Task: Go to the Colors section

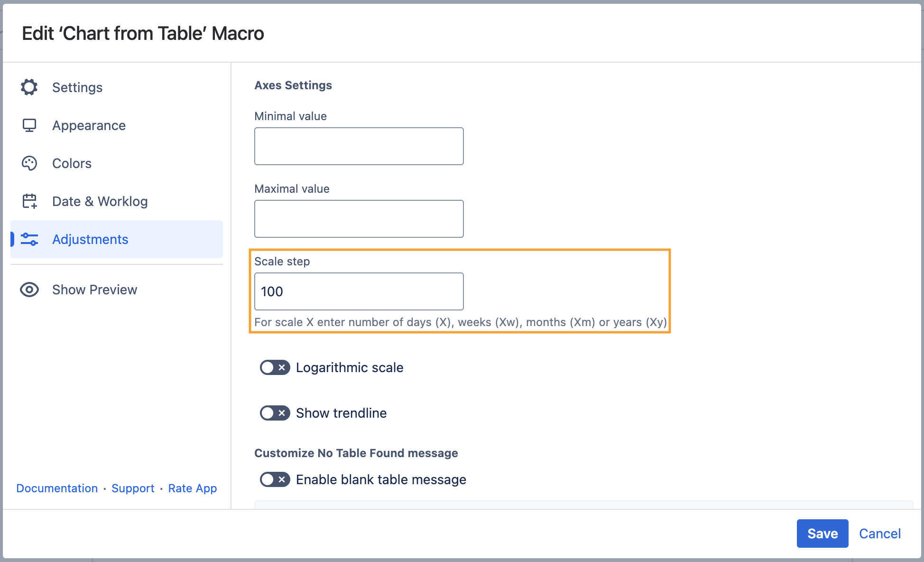Action: (x=72, y=163)
